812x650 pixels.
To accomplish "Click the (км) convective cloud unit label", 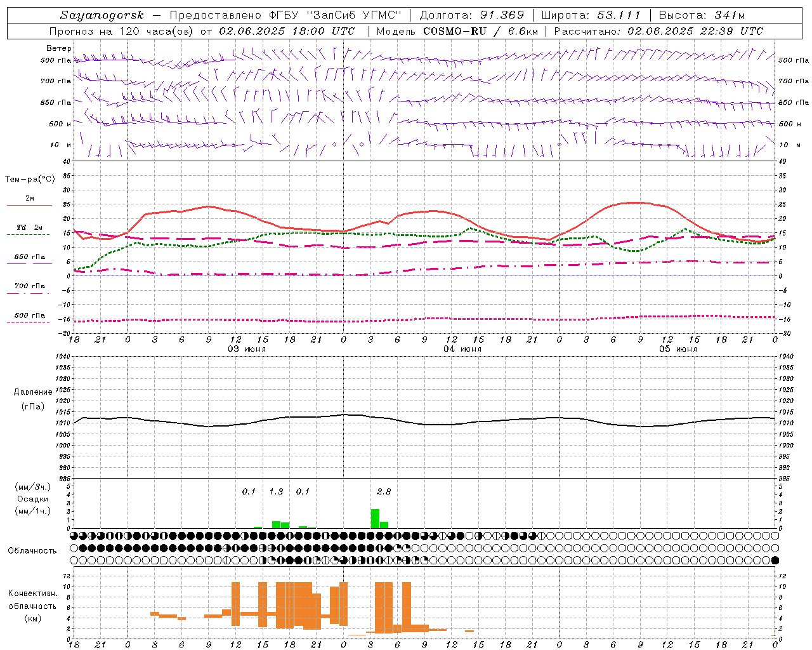I will coord(32,618).
